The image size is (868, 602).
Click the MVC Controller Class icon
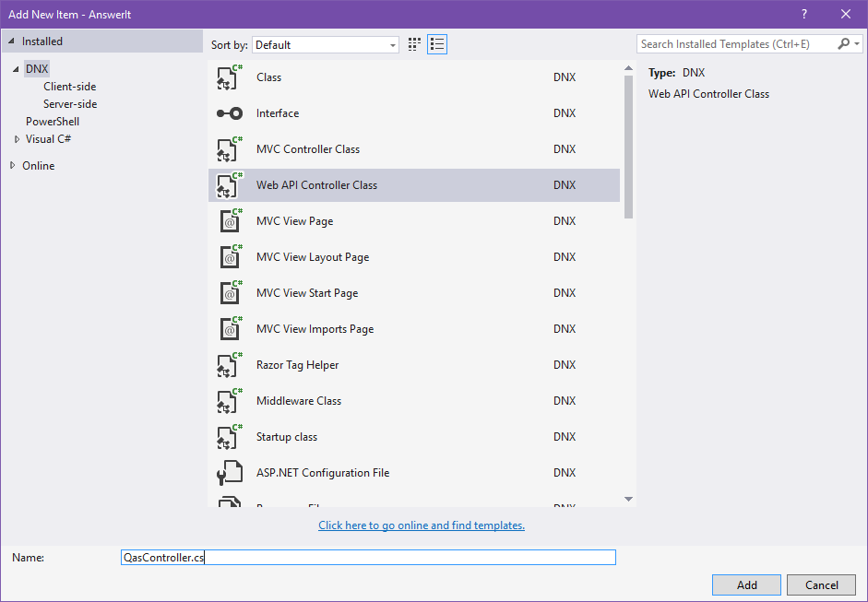229,149
